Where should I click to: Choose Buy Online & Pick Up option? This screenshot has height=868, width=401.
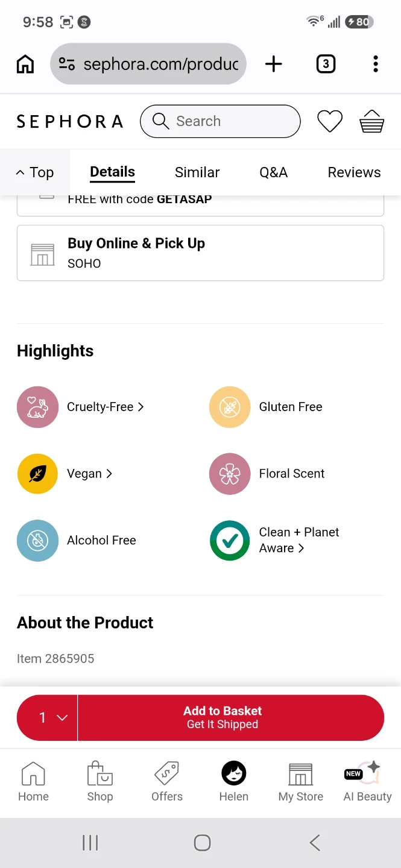tap(200, 253)
